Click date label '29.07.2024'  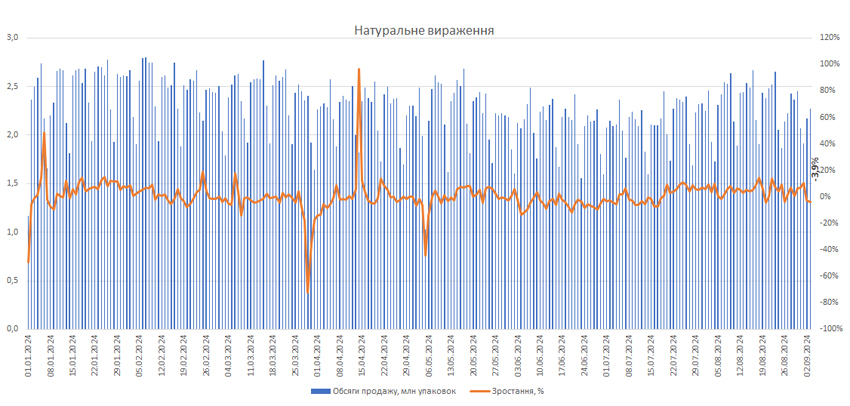tap(696, 355)
